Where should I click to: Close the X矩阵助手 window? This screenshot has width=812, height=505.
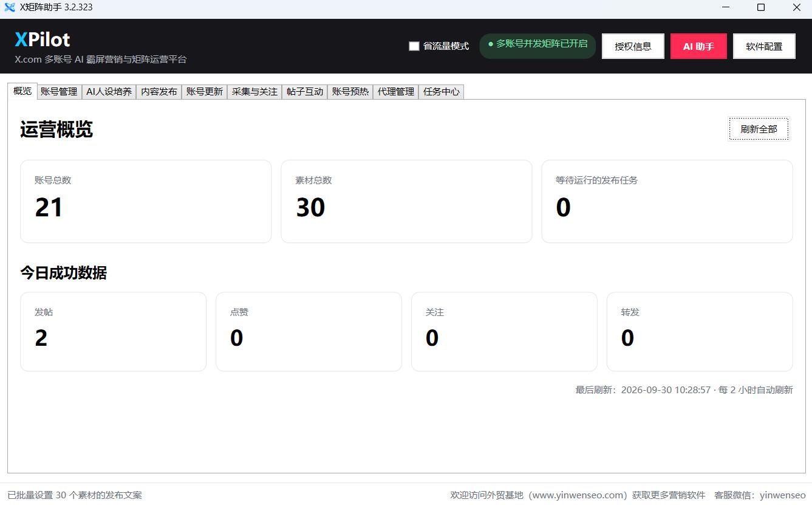click(x=796, y=7)
